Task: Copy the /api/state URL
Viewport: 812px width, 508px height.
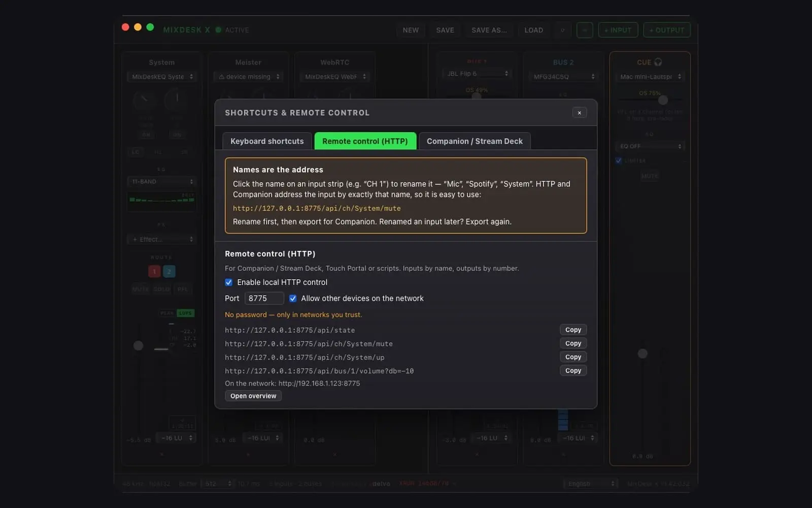Action: coord(573,330)
